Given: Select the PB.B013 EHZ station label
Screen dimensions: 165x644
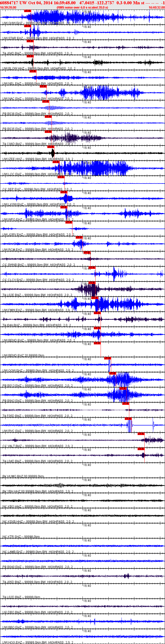Looking at the screenshot, I should click(x=12, y=386).
